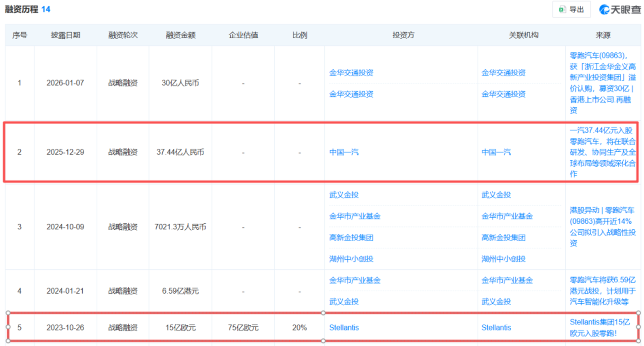Open Stellantis under the 关联机构 column
The height and width of the screenshot is (346, 644).
point(496,328)
